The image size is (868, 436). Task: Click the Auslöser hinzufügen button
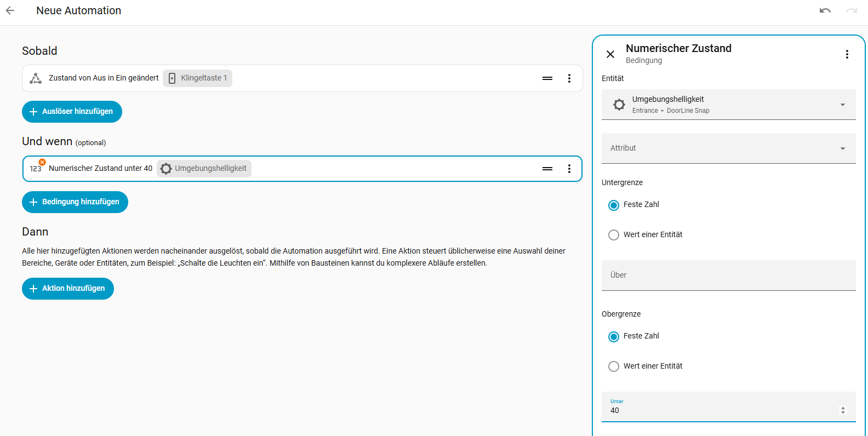pos(72,112)
